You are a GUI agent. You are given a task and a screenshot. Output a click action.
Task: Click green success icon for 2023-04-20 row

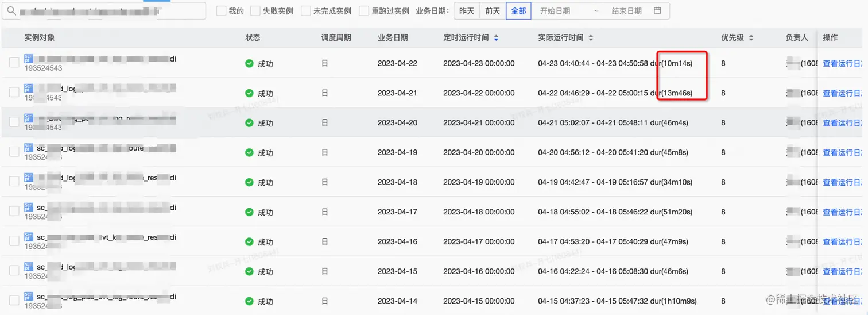tap(249, 122)
